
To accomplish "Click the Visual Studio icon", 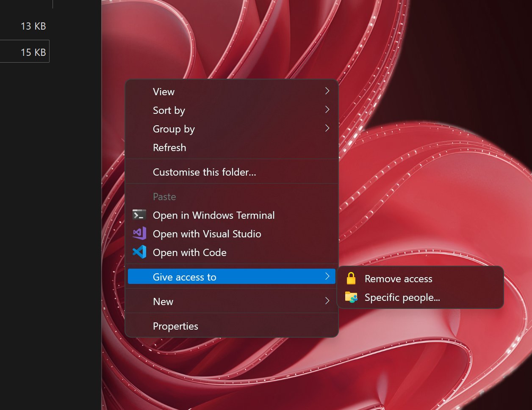I will pyautogui.click(x=139, y=233).
